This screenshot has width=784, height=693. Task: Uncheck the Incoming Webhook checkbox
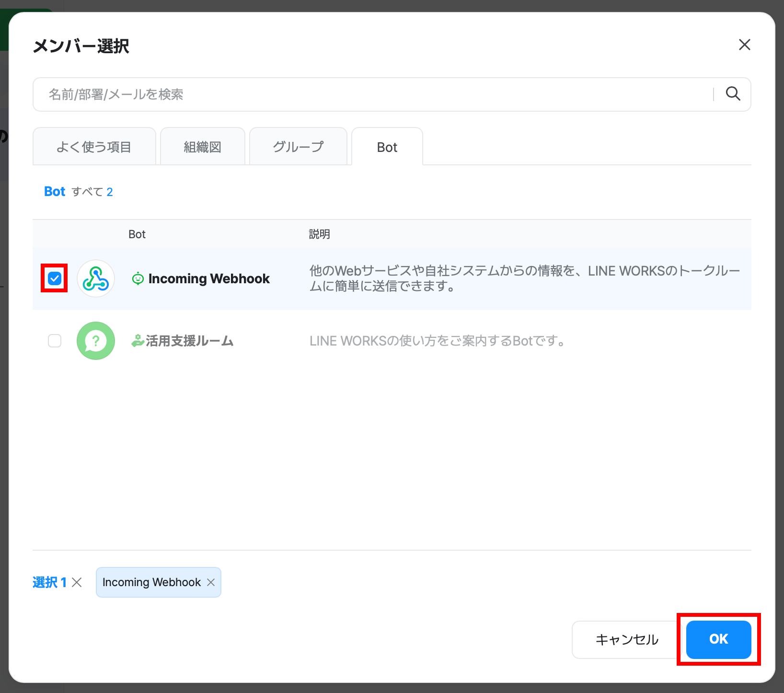pos(55,278)
